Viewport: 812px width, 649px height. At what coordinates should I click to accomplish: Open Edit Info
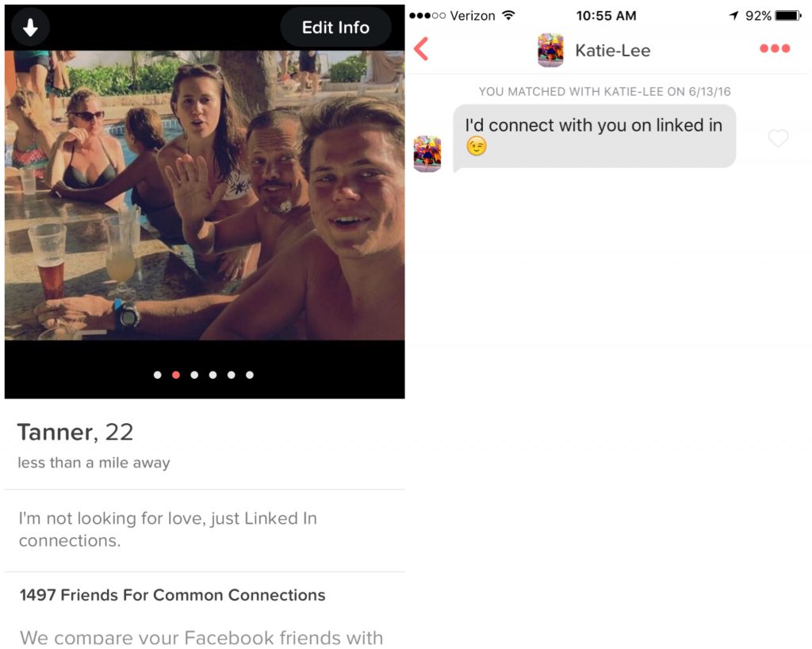pos(335,28)
